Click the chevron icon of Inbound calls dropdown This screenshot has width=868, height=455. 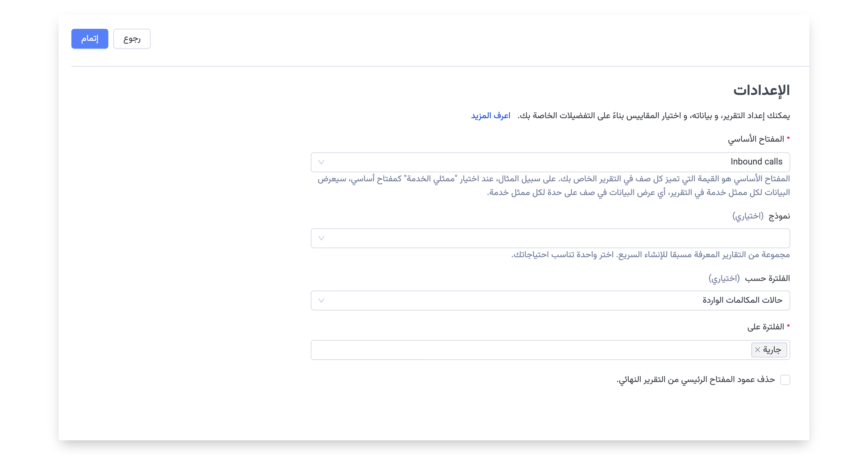(x=321, y=162)
